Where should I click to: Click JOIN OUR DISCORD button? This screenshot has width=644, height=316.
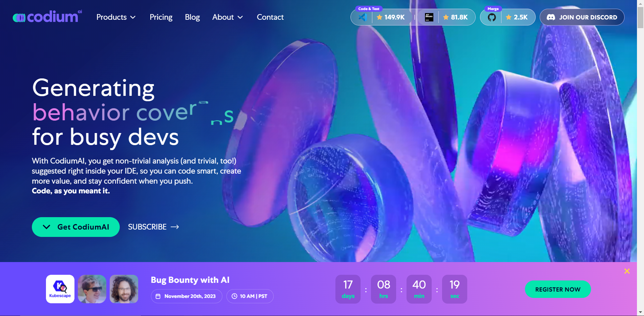click(582, 17)
